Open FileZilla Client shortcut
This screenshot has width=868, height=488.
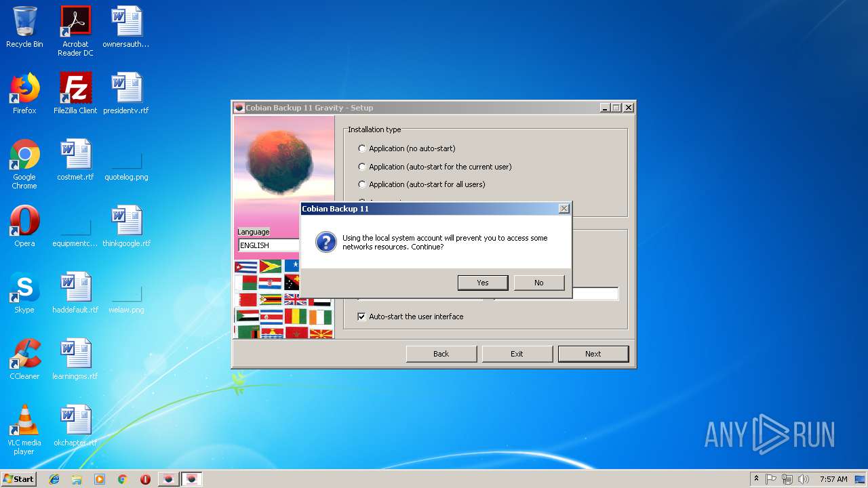point(75,94)
